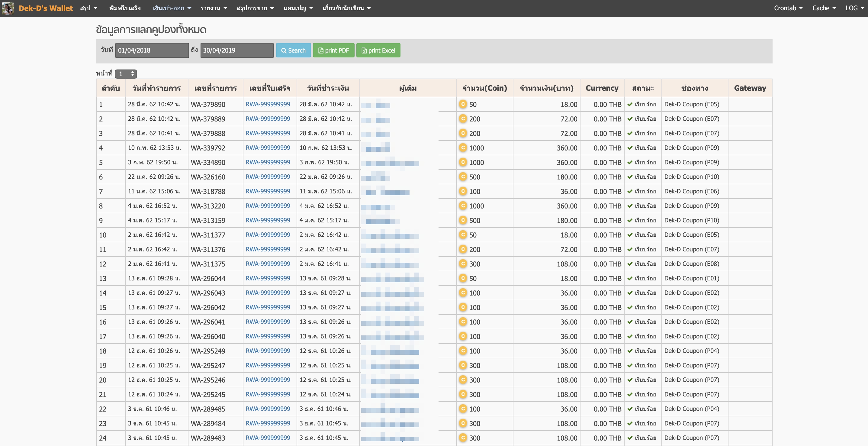Viewport: 868px width, 446px height.
Task: Open the พิมพ์ใบเสร็จ menu item
Action: (x=125, y=8)
